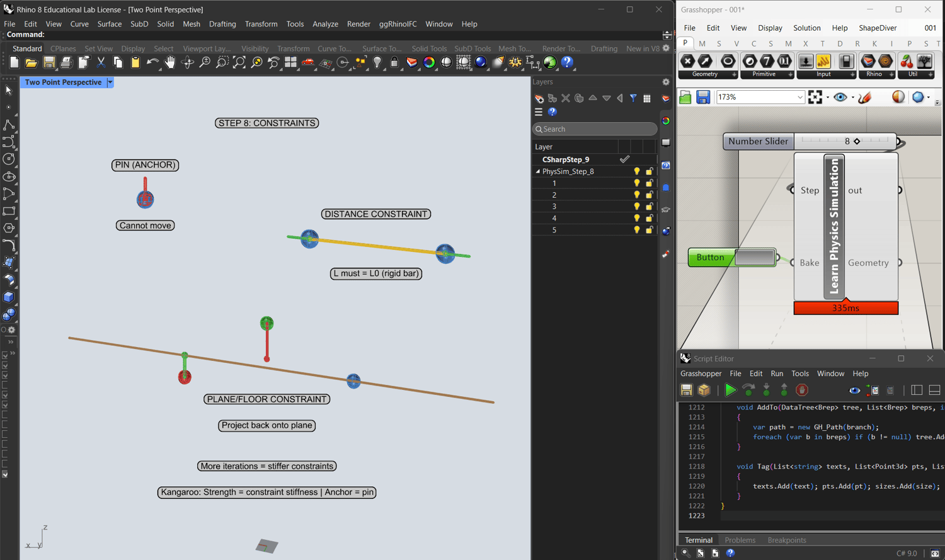Click the Cut scissors icon
Viewport: 945px width, 560px height.
tap(101, 62)
